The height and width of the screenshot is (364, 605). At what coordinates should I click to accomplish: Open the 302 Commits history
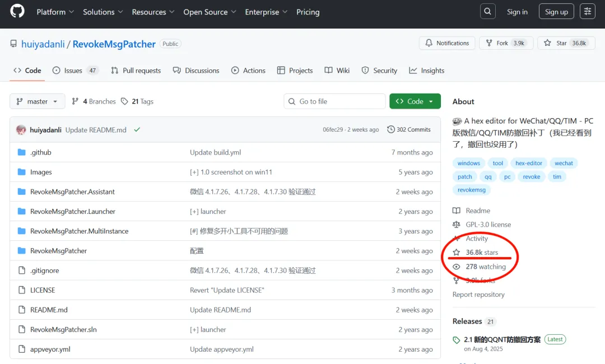tap(409, 130)
